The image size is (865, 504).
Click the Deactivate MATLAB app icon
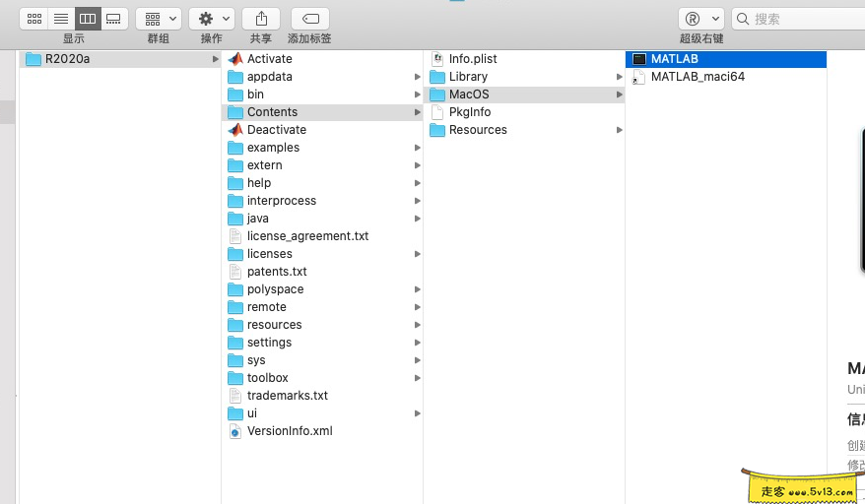[x=235, y=130]
